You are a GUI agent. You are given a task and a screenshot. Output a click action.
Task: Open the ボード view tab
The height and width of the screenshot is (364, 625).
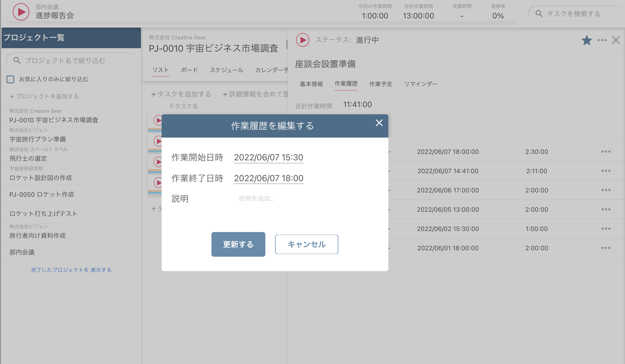pyautogui.click(x=189, y=70)
